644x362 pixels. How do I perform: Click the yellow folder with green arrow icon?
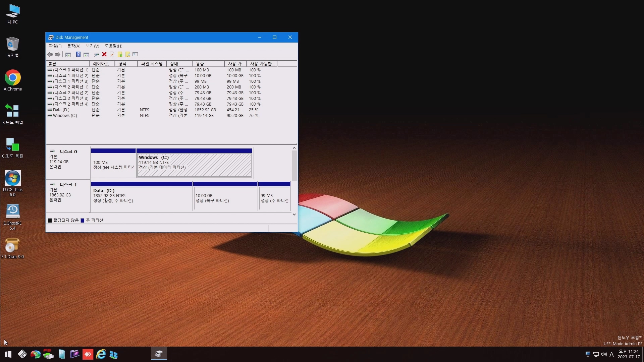120,55
